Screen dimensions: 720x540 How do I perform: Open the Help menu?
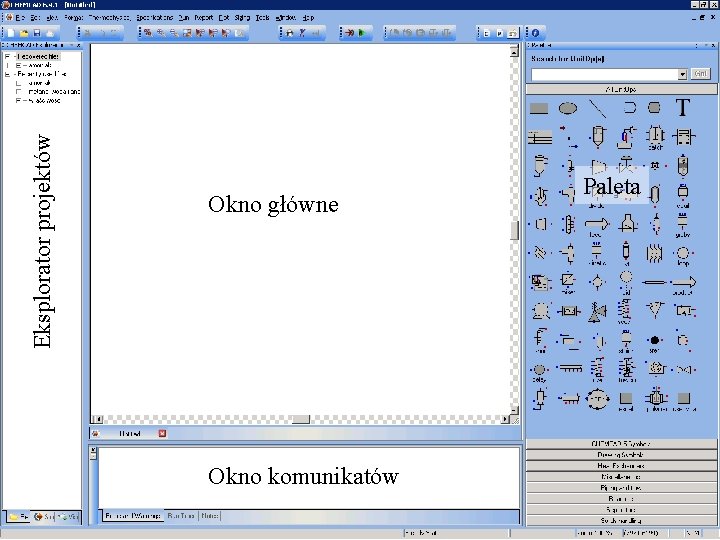(308, 17)
